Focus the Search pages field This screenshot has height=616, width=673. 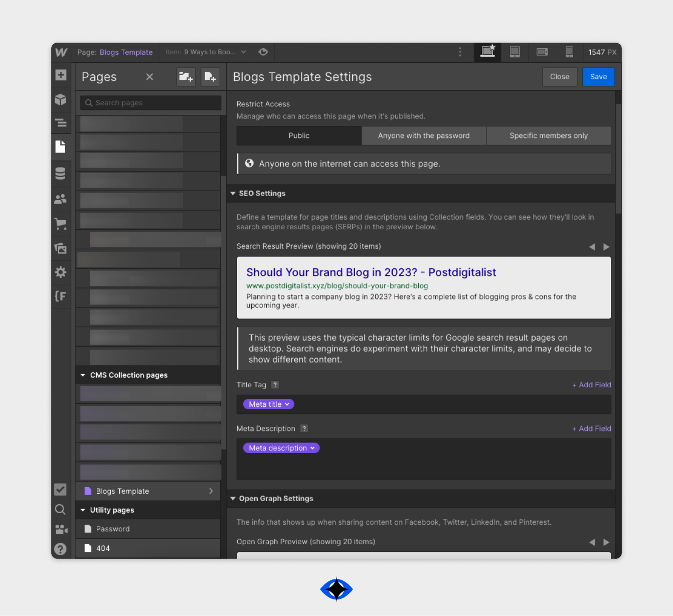pyautogui.click(x=150, y=103)
